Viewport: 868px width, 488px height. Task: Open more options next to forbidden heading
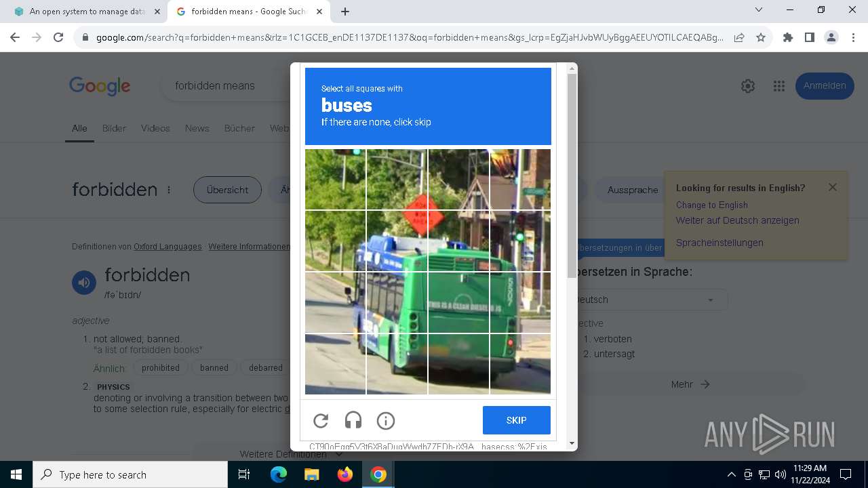point(169,190)
